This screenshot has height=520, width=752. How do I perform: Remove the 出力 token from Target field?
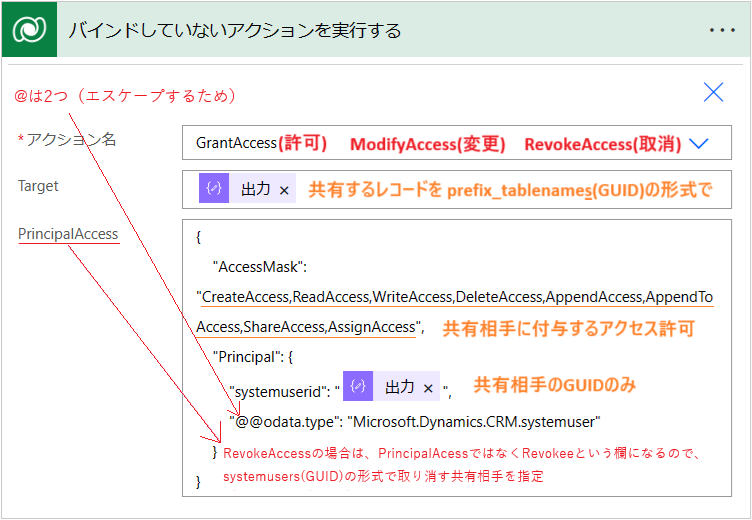(284, 190)
